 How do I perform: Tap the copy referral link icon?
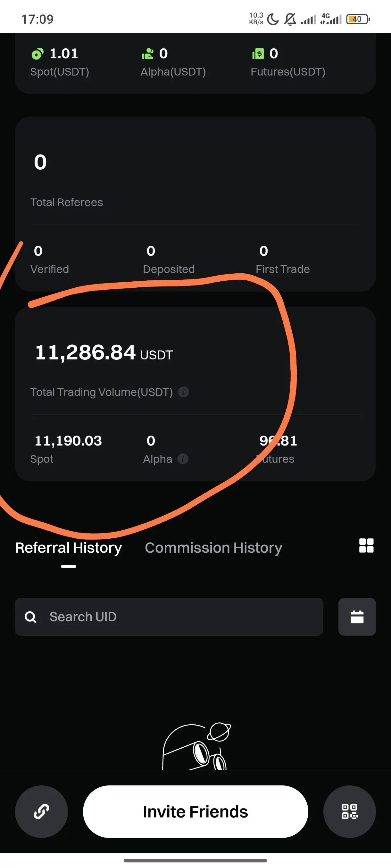tap(41, 811)
